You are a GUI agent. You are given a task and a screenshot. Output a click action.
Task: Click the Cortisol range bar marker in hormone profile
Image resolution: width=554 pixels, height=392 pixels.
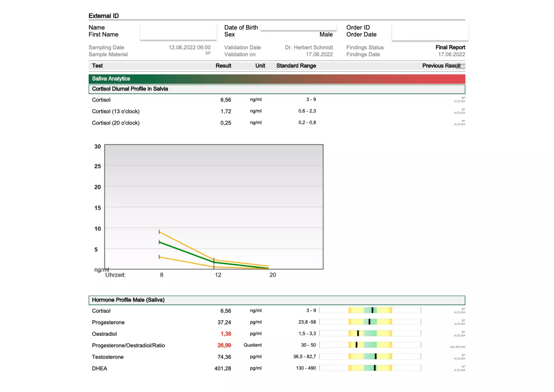(x=372, y=311)
